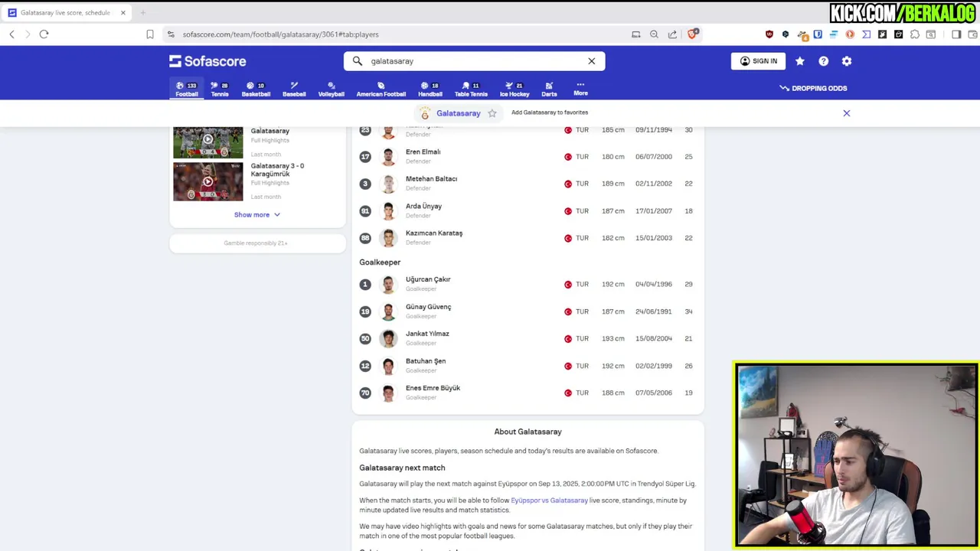Open the Darts sports tab
The image size is (980, 551).
(x=549, y=89)
